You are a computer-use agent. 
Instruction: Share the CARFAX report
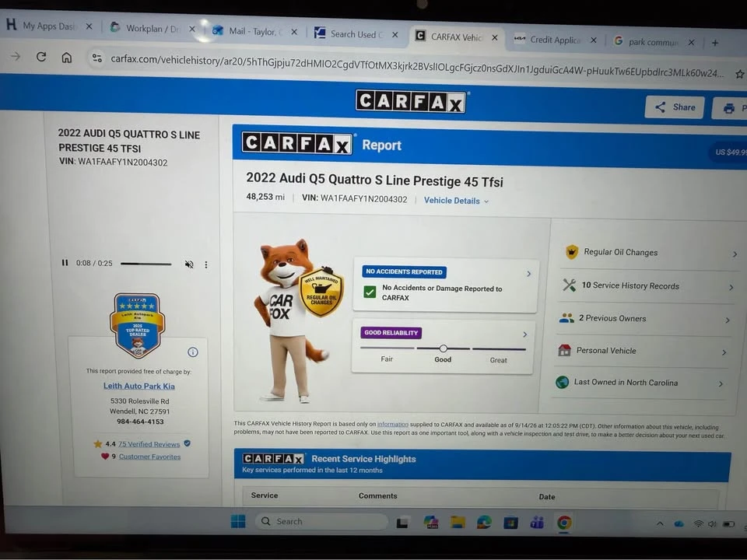pyautogui.click(x=675, y=107)
